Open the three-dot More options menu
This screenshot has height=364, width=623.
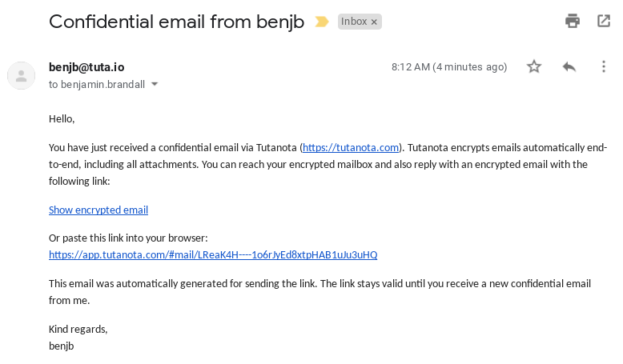pyautogui.click(x=604, y=66)
